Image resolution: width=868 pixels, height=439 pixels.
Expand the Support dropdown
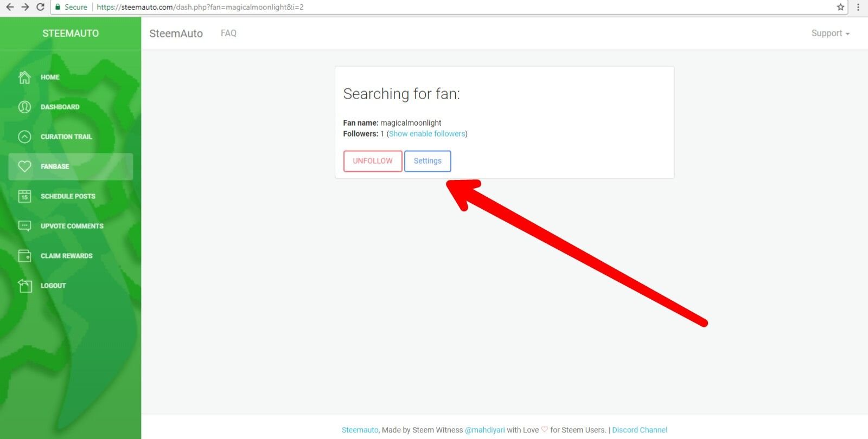830,33
